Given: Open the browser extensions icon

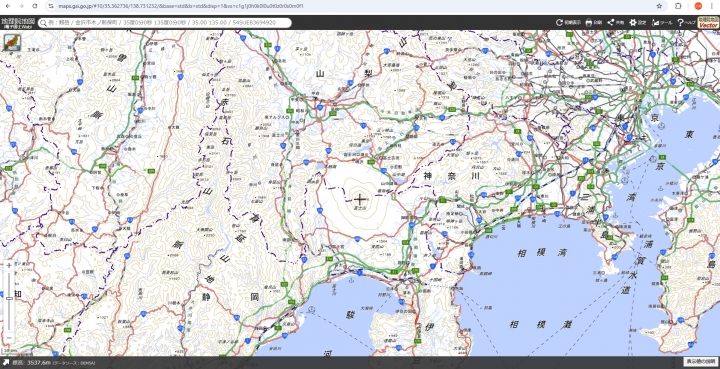Looking at the screenshot, I should pyautogui.click(x=678, y=6).
